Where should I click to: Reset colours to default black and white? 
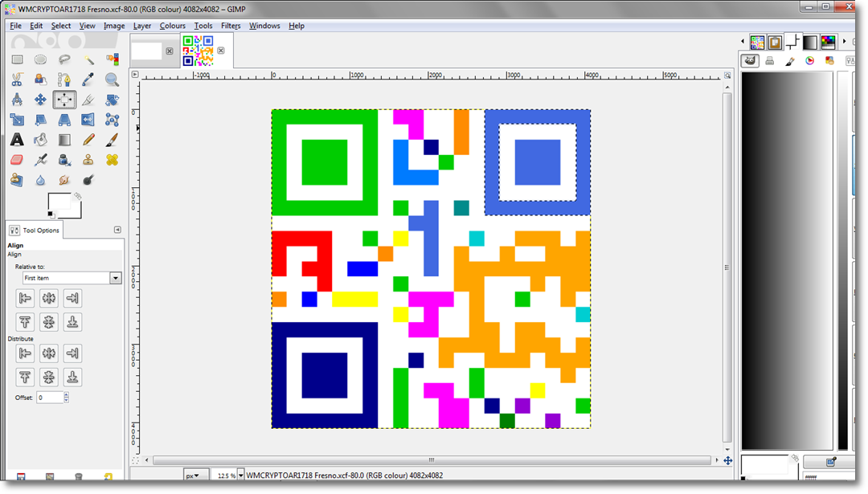pos(51,214)
